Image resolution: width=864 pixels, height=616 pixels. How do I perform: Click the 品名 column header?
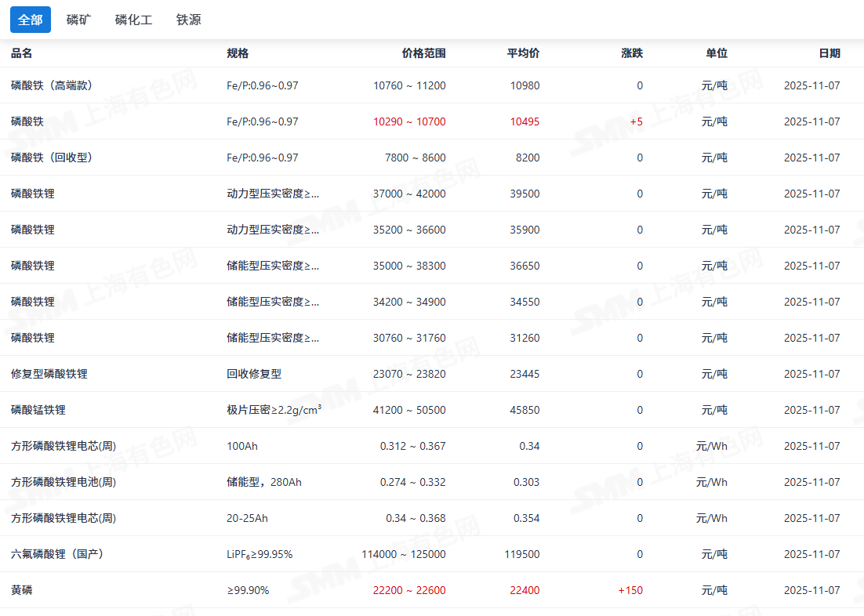pos(22,53)
